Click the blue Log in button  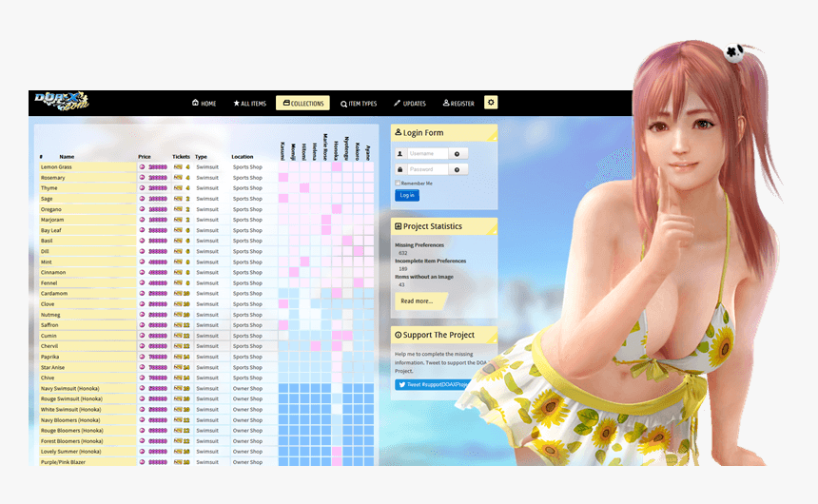click(407, 195)
